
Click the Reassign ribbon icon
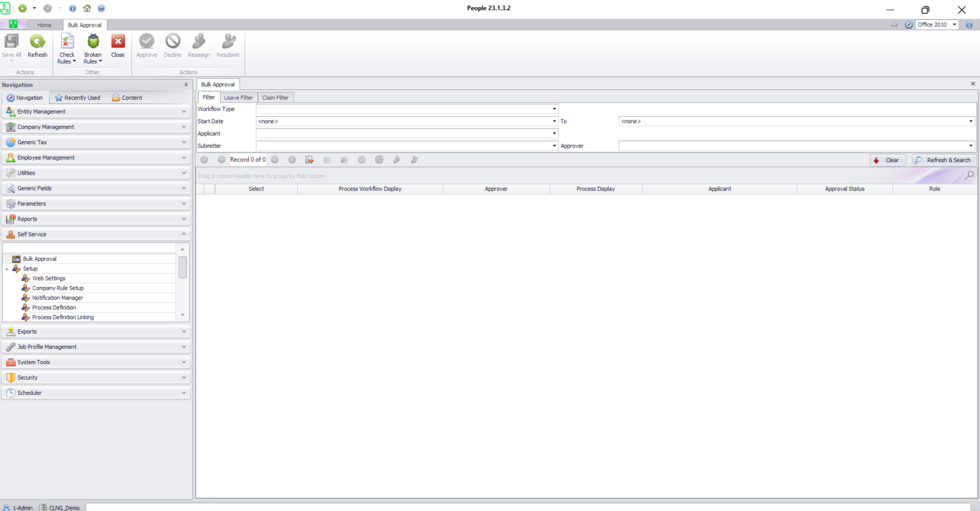click(x=198, y=45)
